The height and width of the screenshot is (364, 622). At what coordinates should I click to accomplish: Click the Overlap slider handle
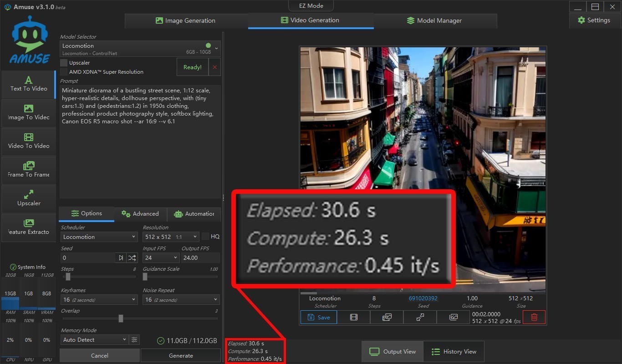[x=121, y=318]
